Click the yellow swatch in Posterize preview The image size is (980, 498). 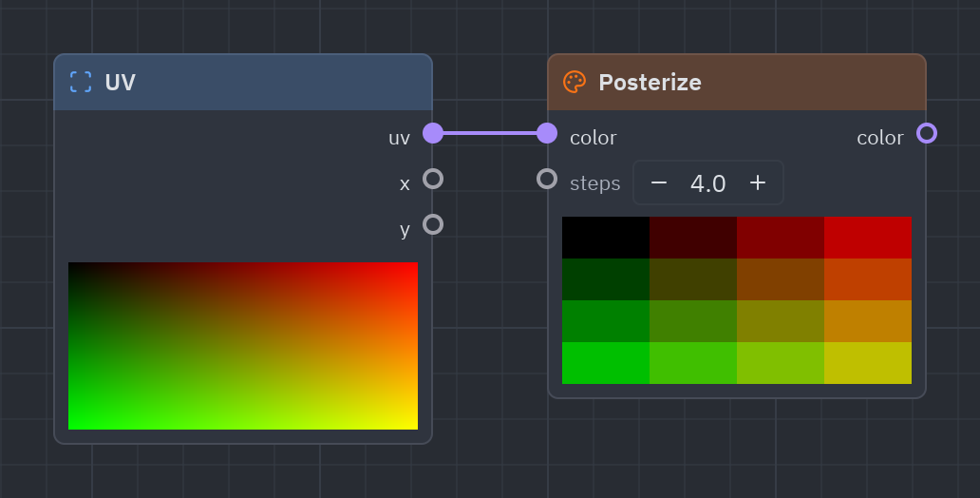[868, 363]
